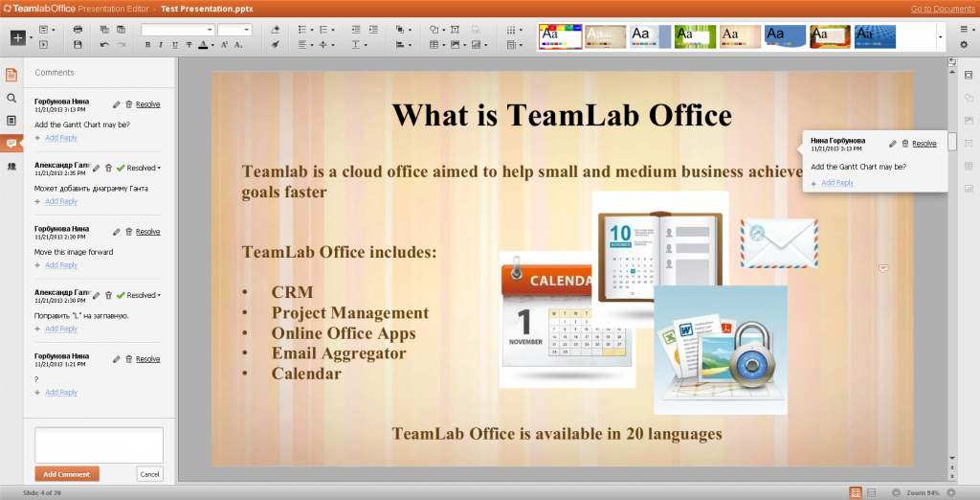Click Resolve in the slide comment popup
The width and height of the screenshot is (980, 500).
pos(924,144)
